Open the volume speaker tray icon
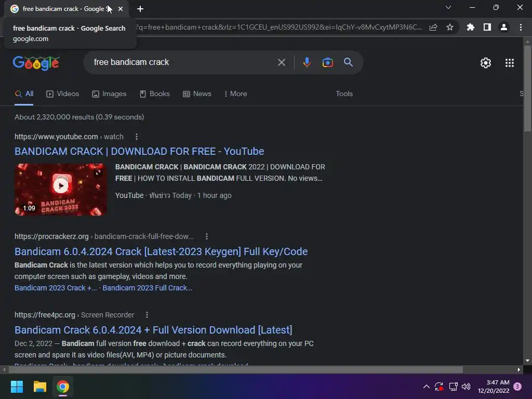This screenshot has height=399, width=532. [466, 387]
